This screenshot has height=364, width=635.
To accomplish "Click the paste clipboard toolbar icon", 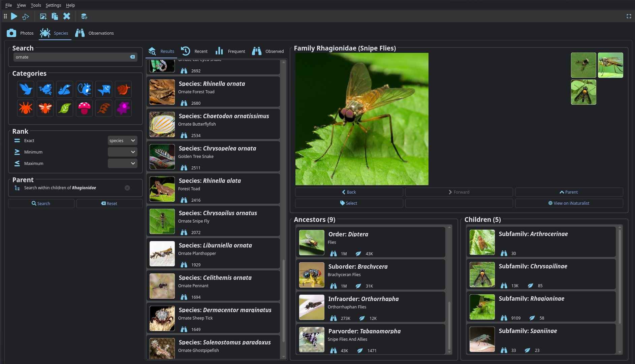I will (55, 16).
